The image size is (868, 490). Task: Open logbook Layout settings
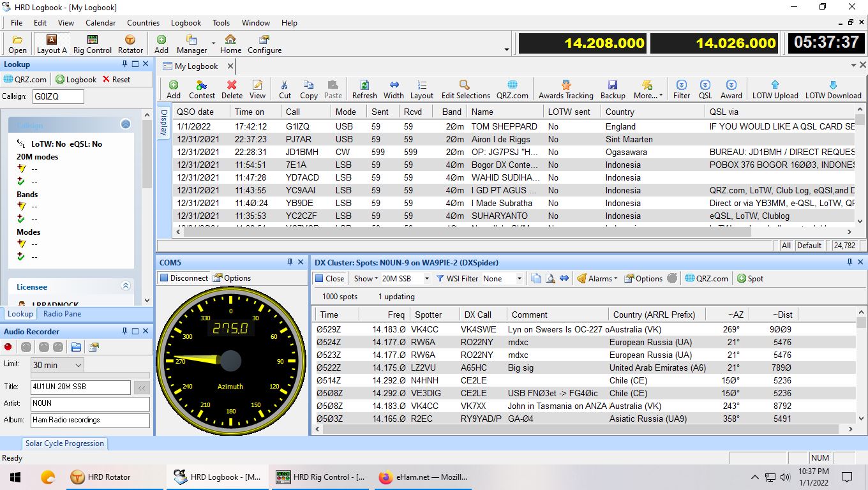tap(422, 89)
